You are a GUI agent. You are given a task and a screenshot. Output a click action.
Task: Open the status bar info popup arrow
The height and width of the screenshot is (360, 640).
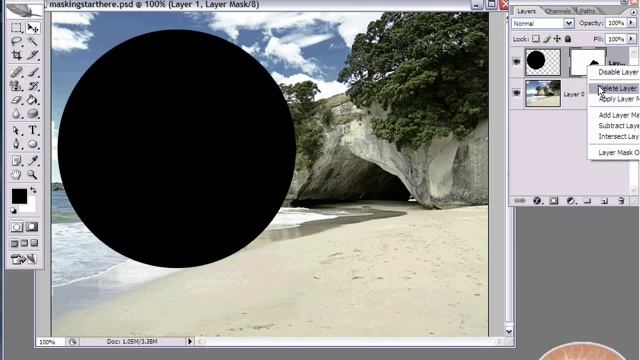click(189, 342)
